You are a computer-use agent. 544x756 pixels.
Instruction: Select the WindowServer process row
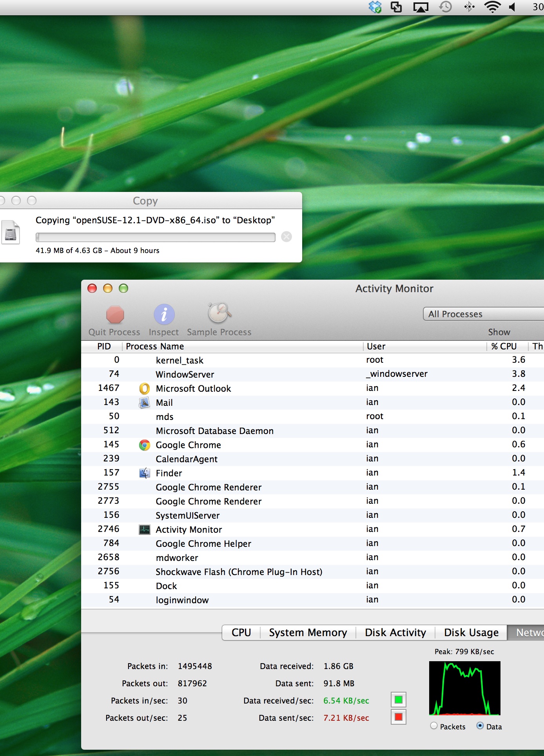(x=312, y=374)
